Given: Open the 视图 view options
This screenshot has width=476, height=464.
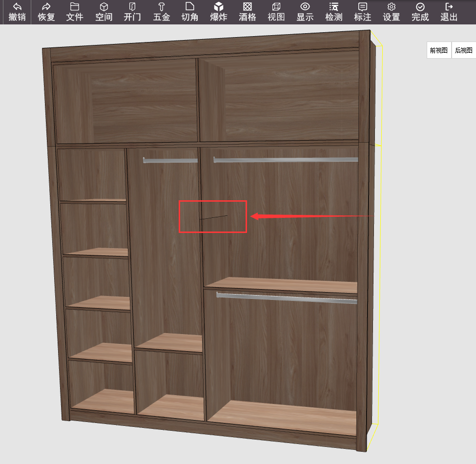Looking at the screenshot, I should pos(276,12).
